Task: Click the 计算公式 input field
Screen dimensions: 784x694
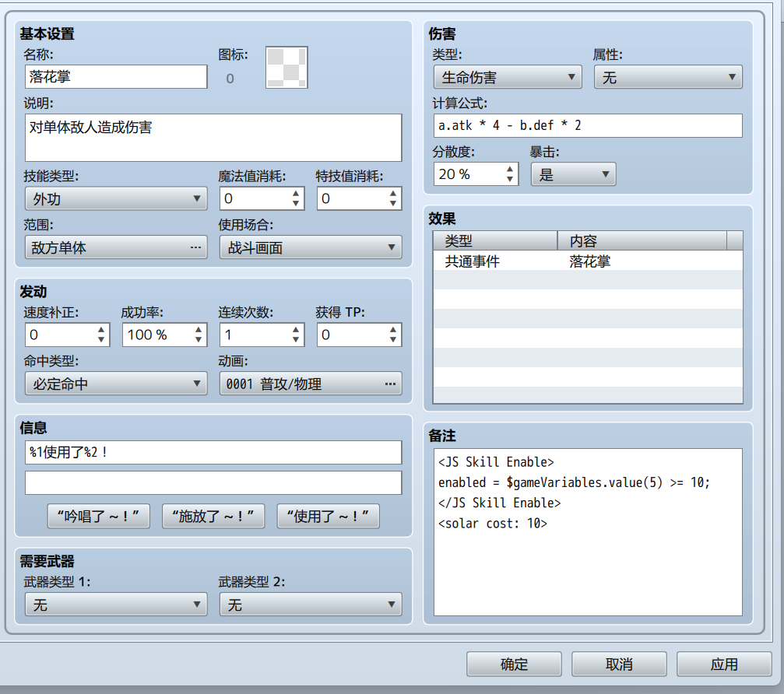Action: point(587,125)
